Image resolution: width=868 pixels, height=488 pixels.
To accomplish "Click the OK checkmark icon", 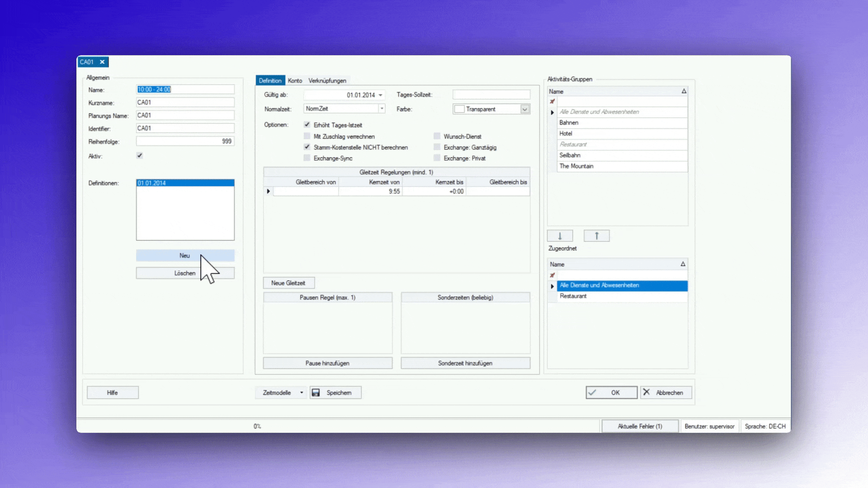I will tap(592, 393).
